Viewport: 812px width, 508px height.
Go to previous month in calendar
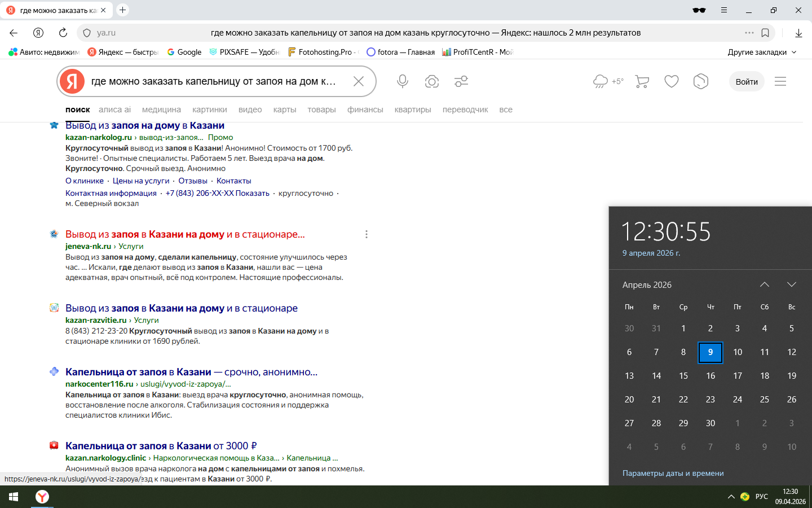pos(765,284)
